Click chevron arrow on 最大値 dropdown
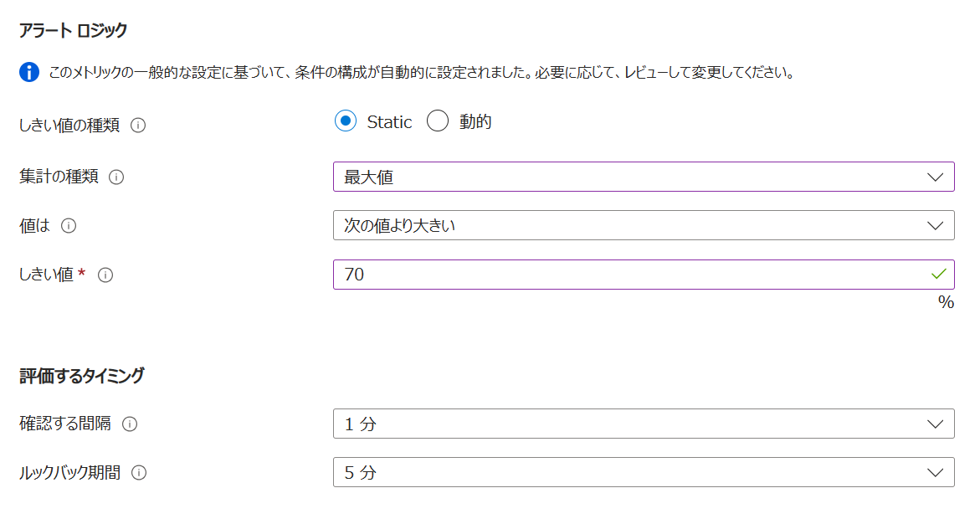980x524 pixels. pos(936,177)
